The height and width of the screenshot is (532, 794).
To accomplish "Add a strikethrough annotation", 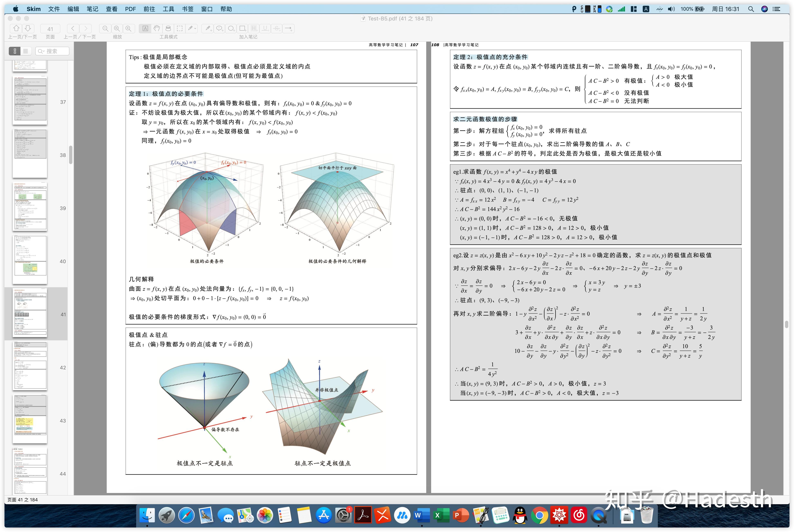I will click(277, 29).
